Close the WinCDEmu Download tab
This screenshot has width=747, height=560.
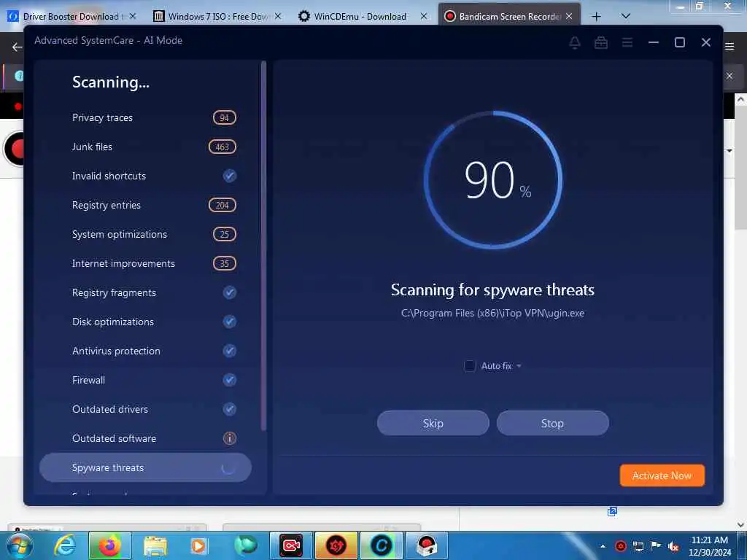click(x=424, y=16)
